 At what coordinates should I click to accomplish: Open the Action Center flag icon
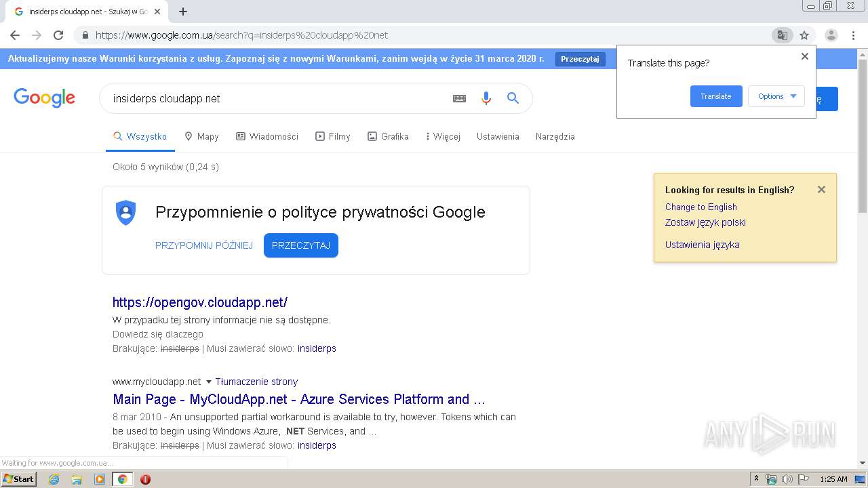804,479
